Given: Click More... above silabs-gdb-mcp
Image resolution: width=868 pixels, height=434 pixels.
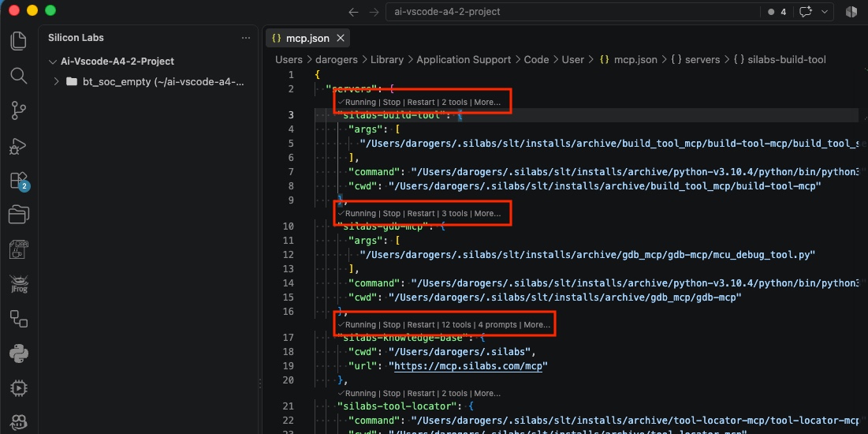Looking at the screenshot, I should tap(487, 213).
